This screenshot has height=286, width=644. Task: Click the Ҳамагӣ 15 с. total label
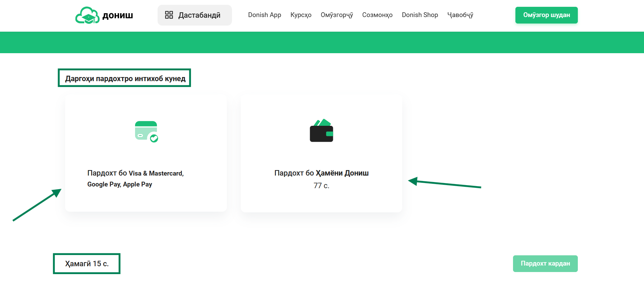(87, 264)
